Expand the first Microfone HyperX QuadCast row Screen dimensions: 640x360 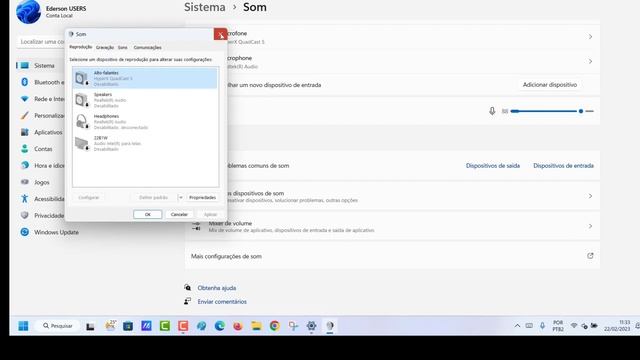click(x=590, y=37)
